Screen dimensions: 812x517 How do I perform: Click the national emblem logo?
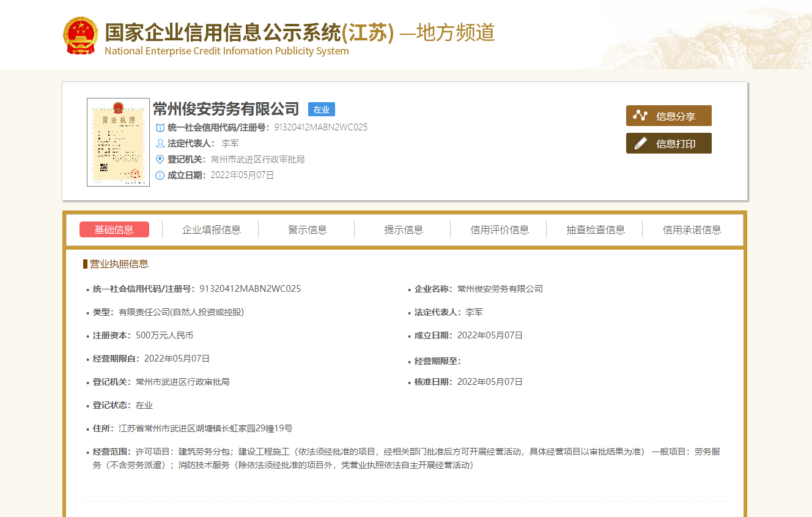tap(81, 35)
